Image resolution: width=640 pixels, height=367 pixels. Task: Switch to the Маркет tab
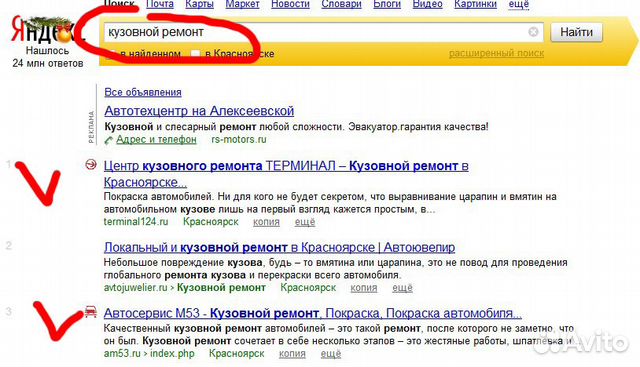click(242, 4)
